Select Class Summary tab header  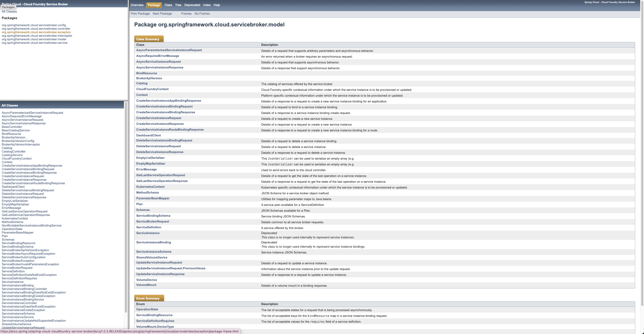click(148, 39)
